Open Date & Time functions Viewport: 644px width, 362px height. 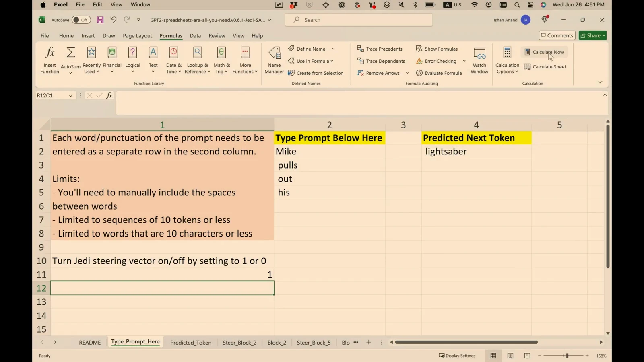[173, 60]
